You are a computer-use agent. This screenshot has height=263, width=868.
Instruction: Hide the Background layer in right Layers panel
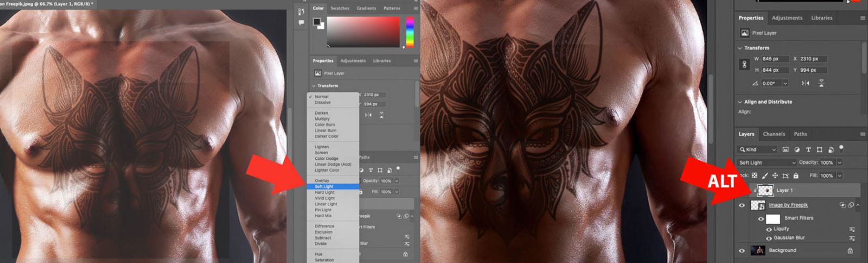coord(742,251)
